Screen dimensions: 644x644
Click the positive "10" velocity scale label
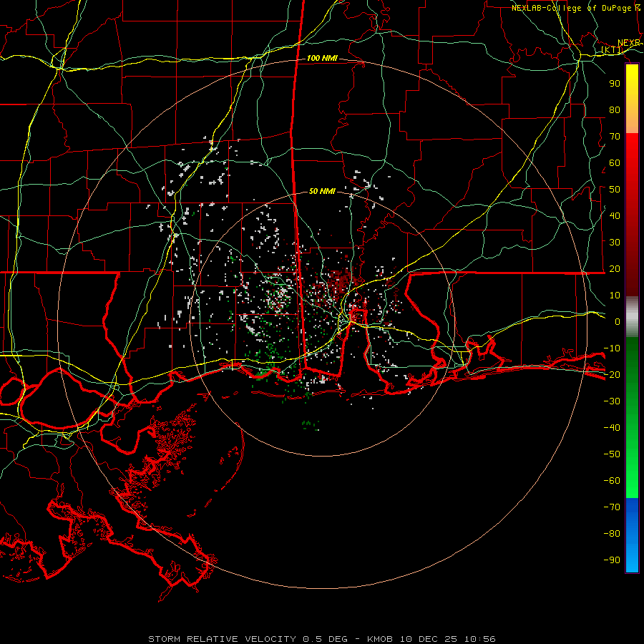615,296
